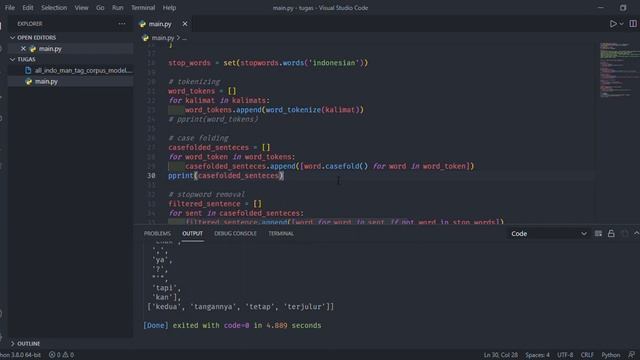Open Explorer's more actions ellipsis

[122, 24]
